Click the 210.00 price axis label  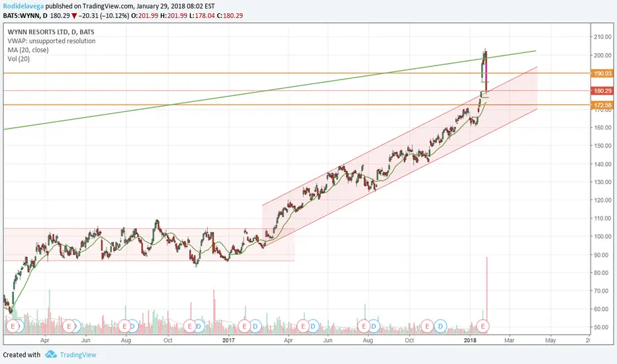click(x=602, y=37)
